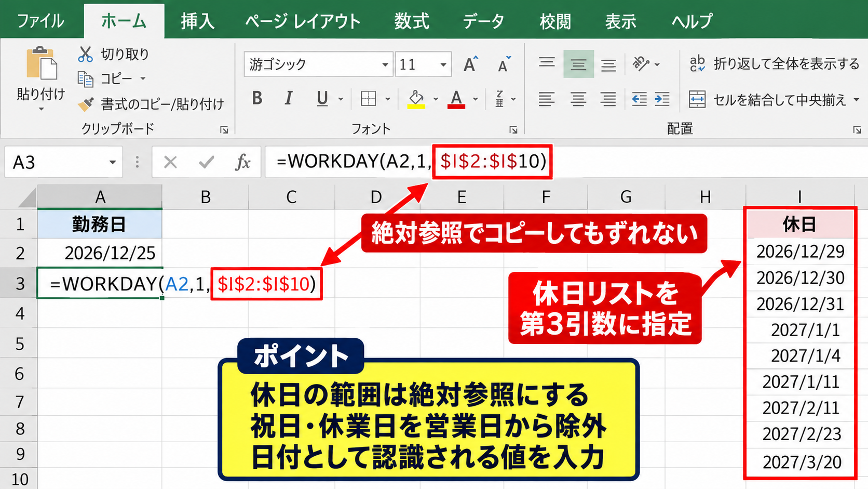
Task: Open the Merge and Center dropdown arrow
Action: 856,99
